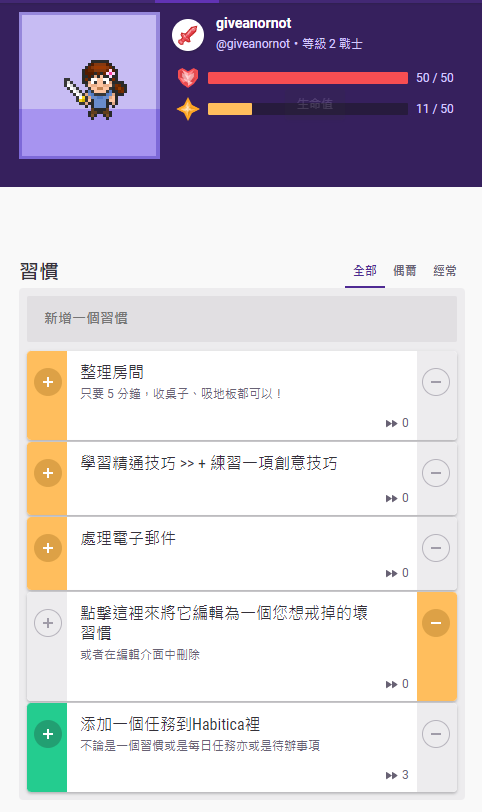The image size is (482, 812).
Task: Click minus button on 處理電子郵件 habit
Action: tap(436, 548)
